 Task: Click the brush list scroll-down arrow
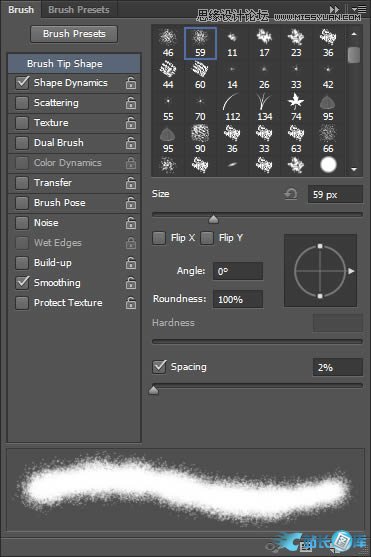(x=354, y=169)
